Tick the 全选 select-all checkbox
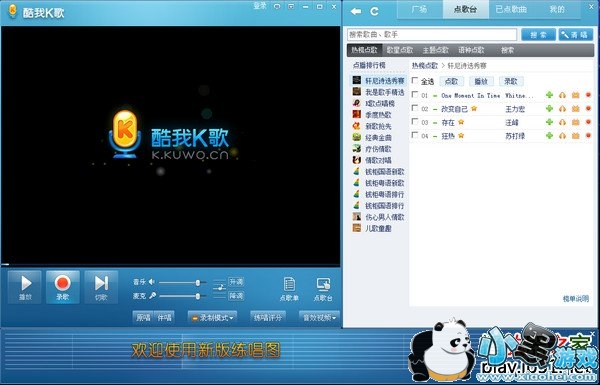Screen dimensions: 600x385 pyautogui.click(x=414, y=80)
